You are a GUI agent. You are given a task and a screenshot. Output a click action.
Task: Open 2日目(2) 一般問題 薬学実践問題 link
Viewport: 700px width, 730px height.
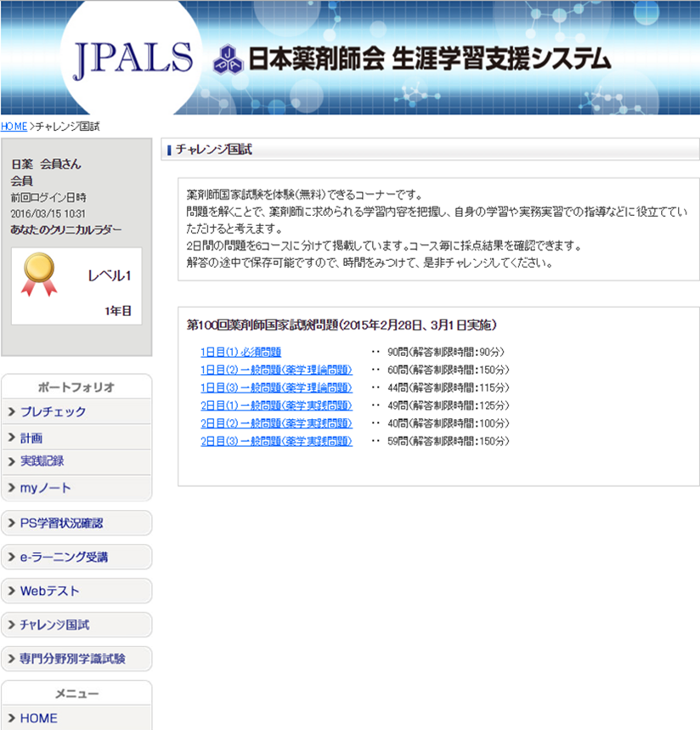tap(276, 423)
